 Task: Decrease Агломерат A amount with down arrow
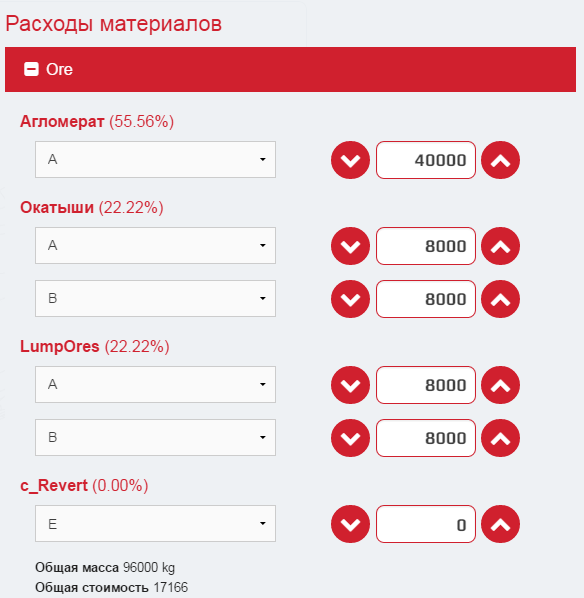click(x=350, y=160)
